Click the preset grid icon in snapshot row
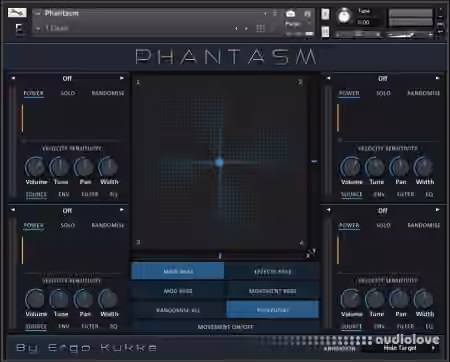 pyautogui.click(x=260, y=28)
